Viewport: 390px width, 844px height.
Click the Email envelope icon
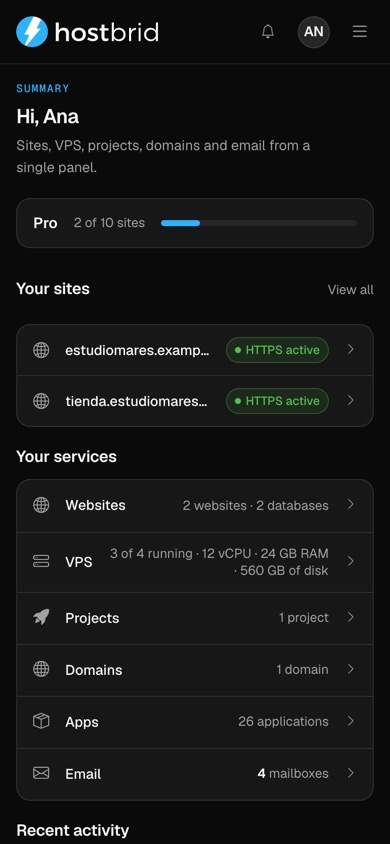(41, 773)
